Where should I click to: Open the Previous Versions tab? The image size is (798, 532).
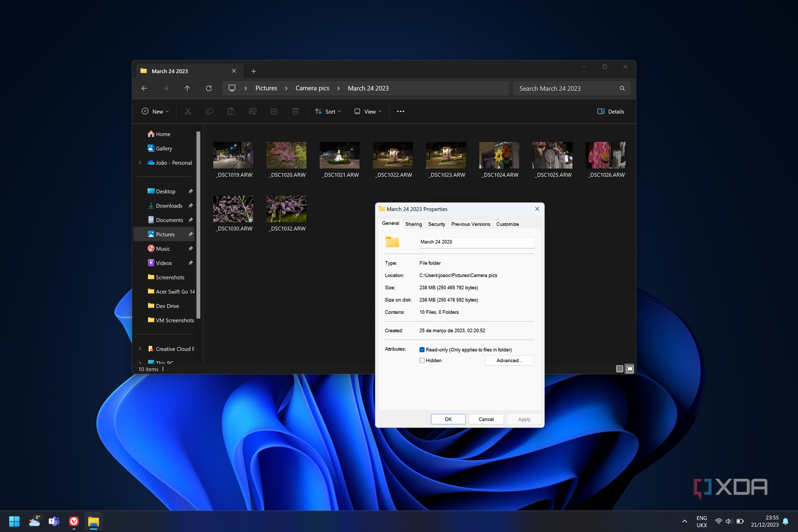tap(470, 224)
